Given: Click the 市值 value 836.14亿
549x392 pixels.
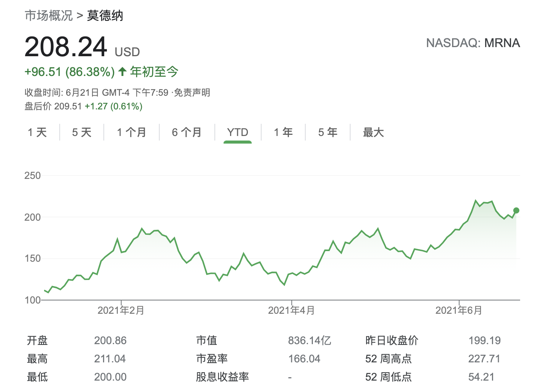Looking at the screenshot, I should click(309, 340).
